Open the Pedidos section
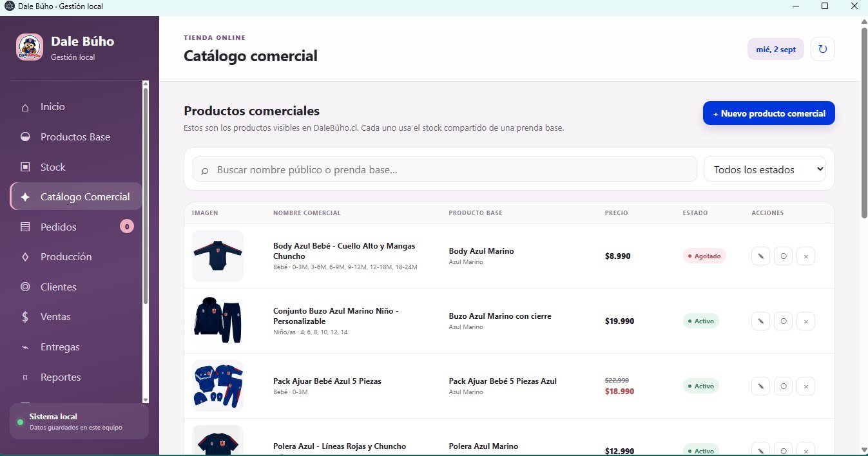This screenshot has height=456, width=868. click(x=76, y=227)
